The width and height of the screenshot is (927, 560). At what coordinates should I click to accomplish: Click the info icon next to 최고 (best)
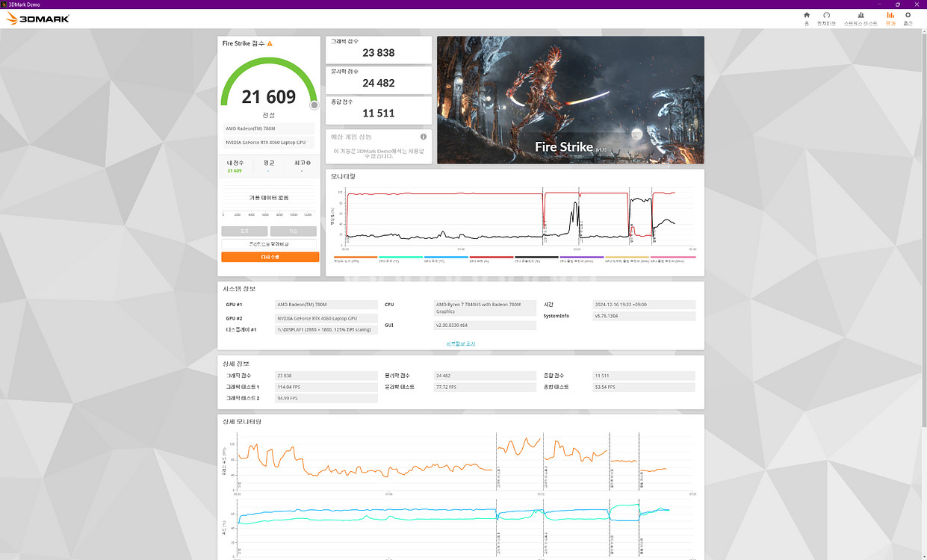(x=309, y=163)
